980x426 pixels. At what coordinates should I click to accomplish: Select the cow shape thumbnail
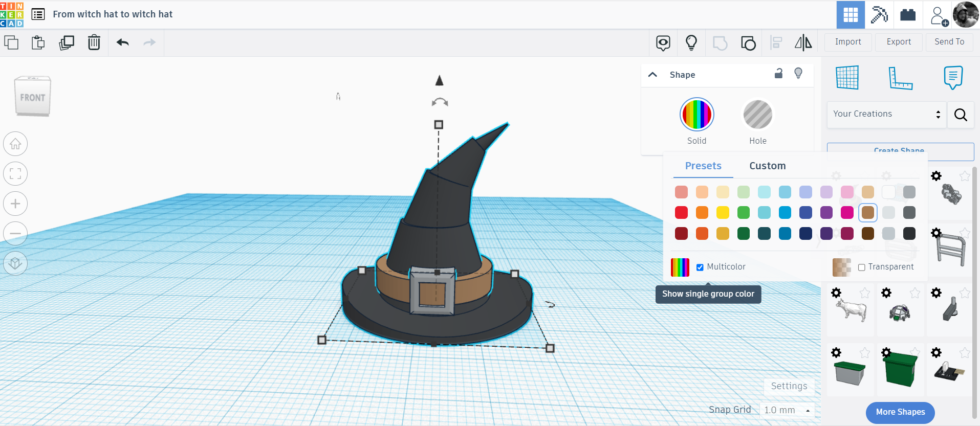coord(851,310)
